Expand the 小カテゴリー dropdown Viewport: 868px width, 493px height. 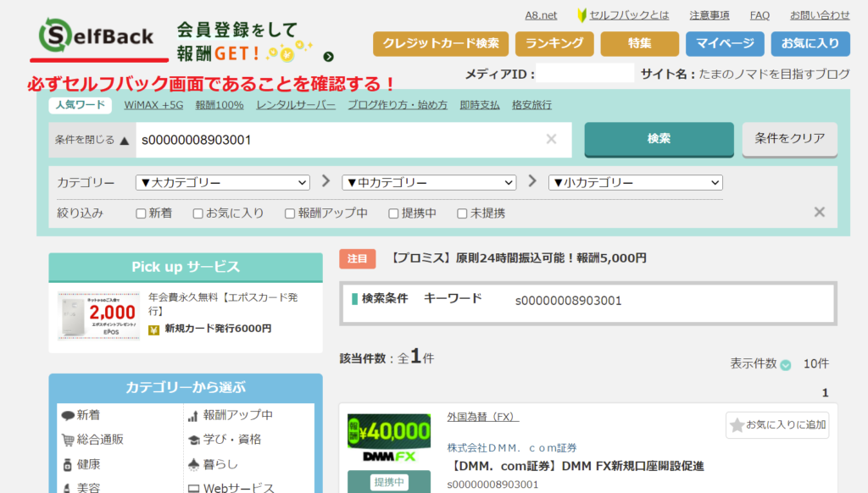click(636, 183)
